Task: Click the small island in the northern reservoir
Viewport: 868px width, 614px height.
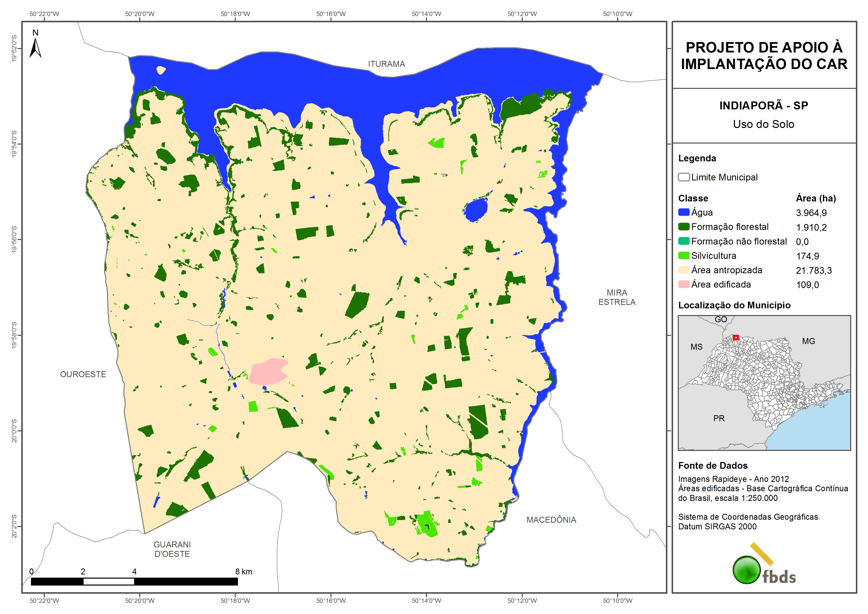Action: pos(161,70)
